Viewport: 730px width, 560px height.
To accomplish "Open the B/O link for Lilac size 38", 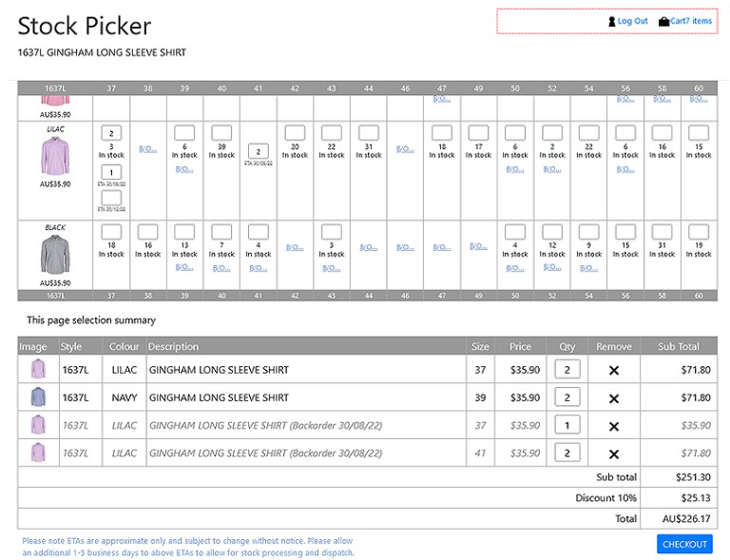I will pyautogui.click(x=148, y=148).
